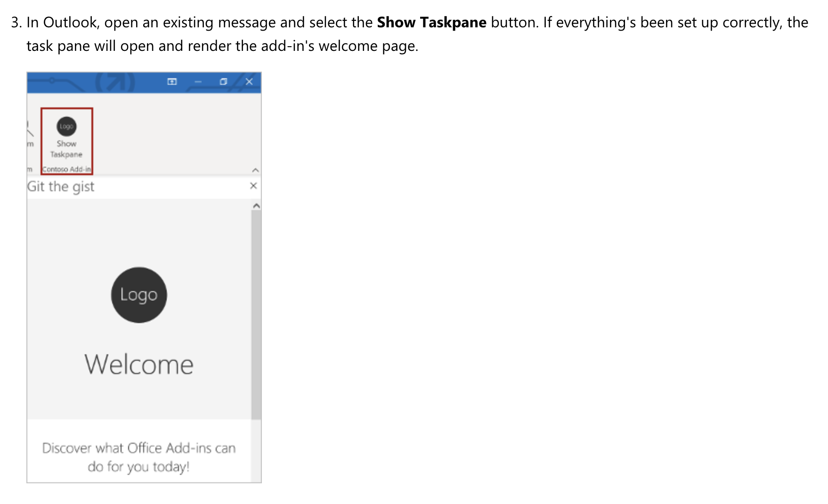Click the large Logo circle image
828x504 pixels.
139,295
